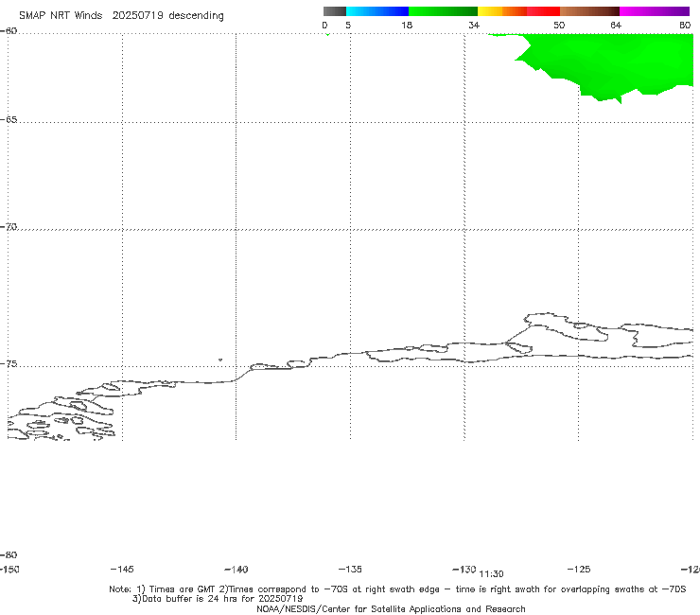Click the longitude label '-135'
This screenshot has height=615, width=700.
[350, 569]
